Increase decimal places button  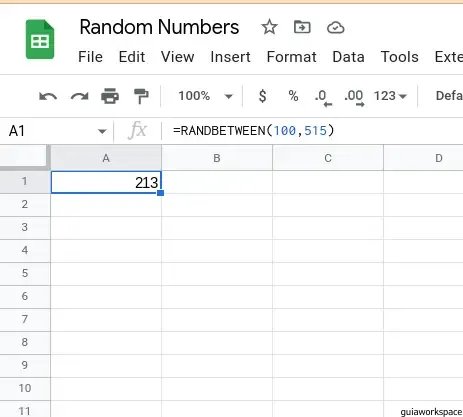click(x=354, y=98)
